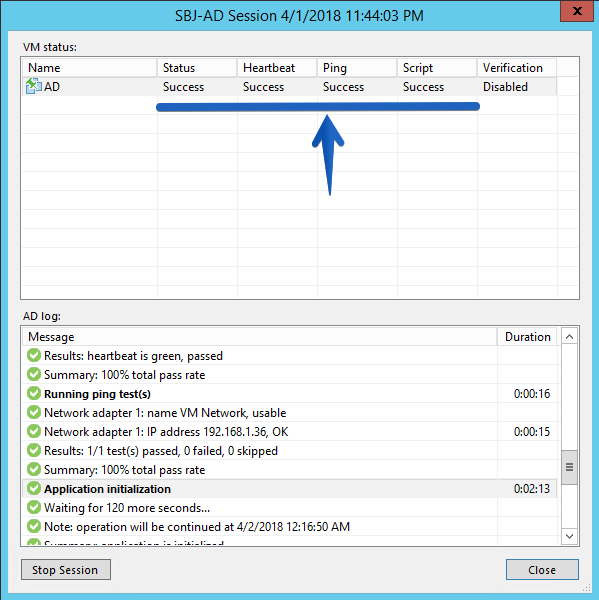Click the Ping column header
Viewport: 599px width, 600px height.
pos(357,68)
